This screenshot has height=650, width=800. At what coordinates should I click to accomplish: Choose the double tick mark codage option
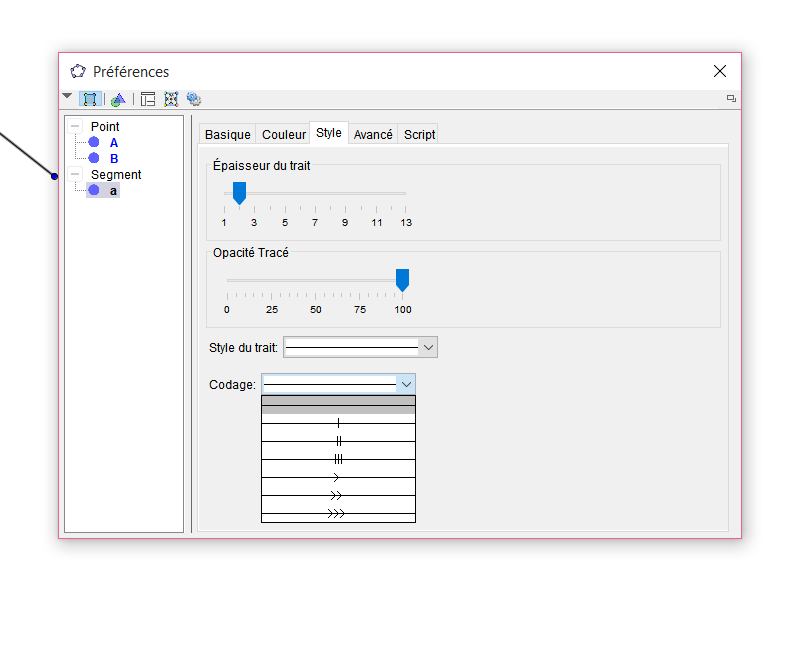pos(338,441)
